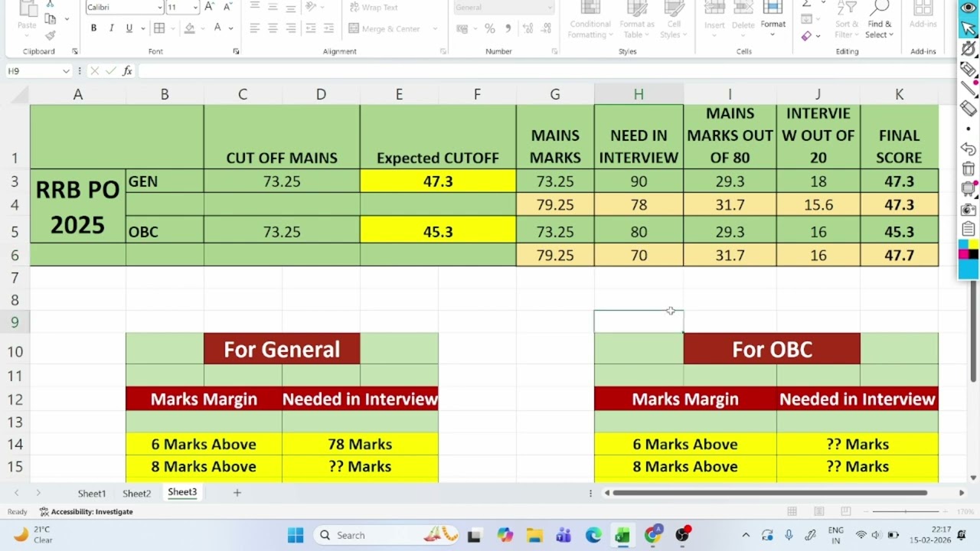Click the Format Painter brush icon
This screenshot has height=551, width=980.
pos(51,35)
